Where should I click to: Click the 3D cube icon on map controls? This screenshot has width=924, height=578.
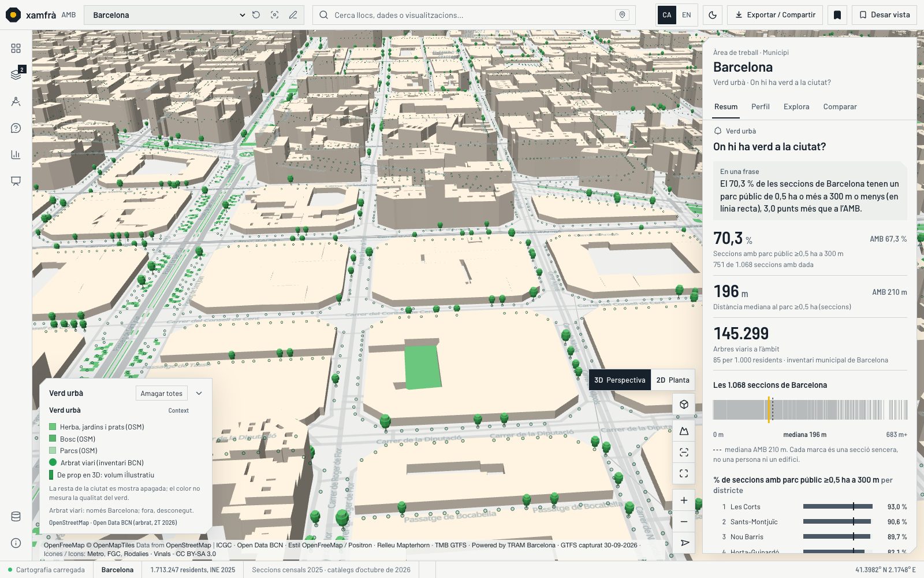pos(684,404)
